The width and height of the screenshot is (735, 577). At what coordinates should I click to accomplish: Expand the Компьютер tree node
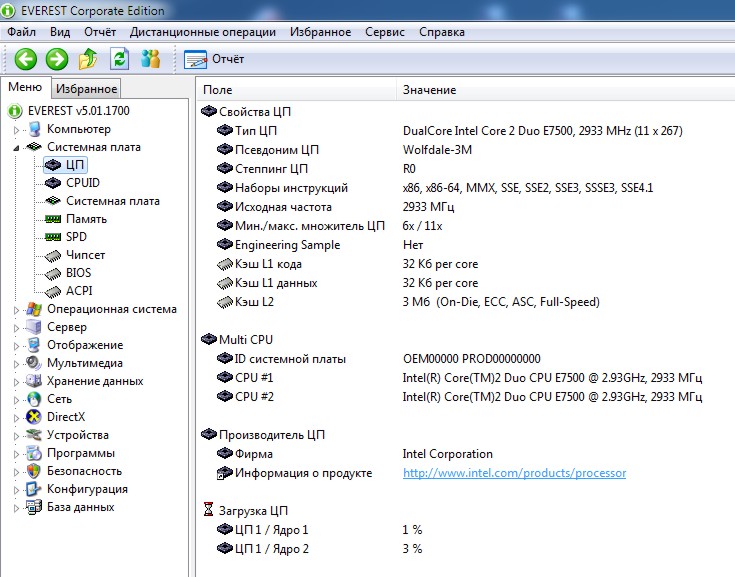click(x=16, y=130)
